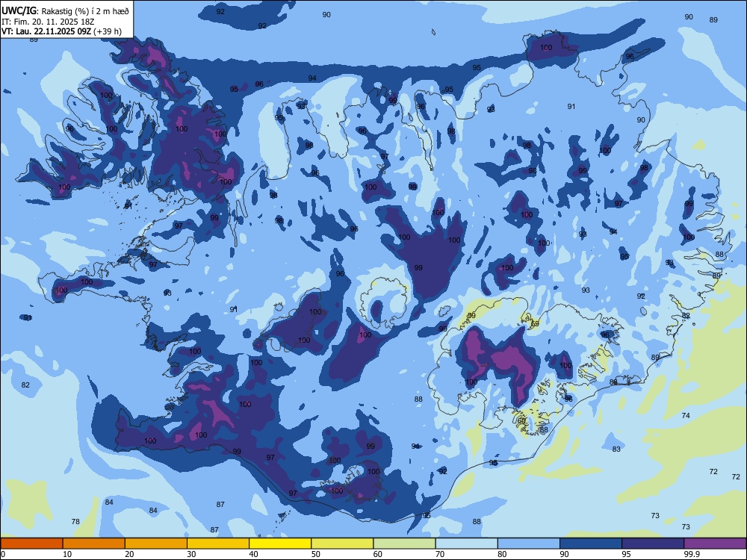Click the light blue 80–90 legend swatch

pyautogui.click(x=529, y=544)
